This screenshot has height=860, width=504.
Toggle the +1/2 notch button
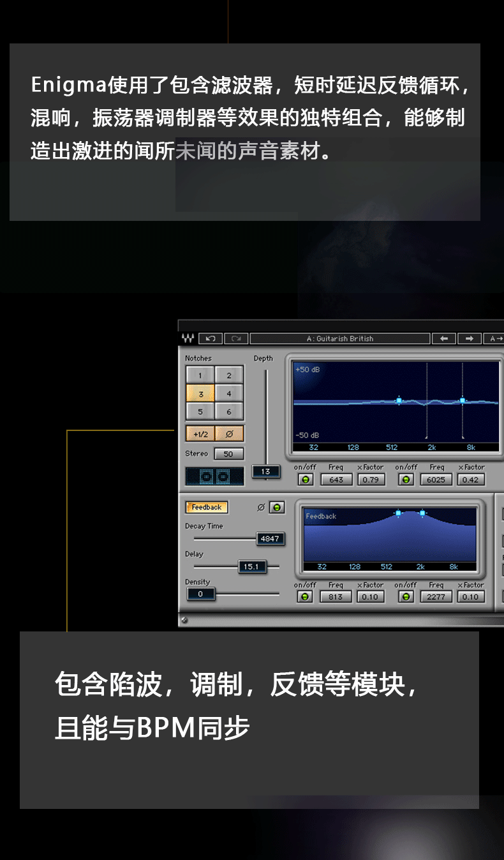pos(200,434)
